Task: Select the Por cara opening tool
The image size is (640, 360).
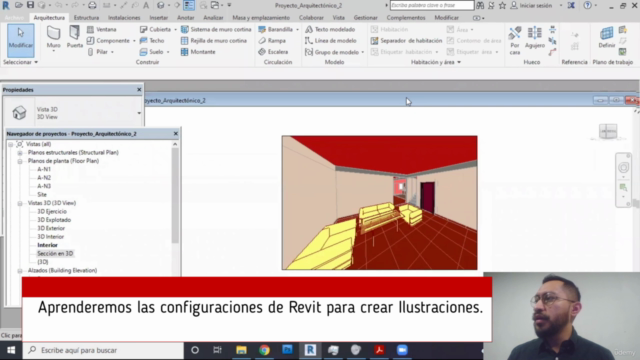Action: (x=515, y=40)
